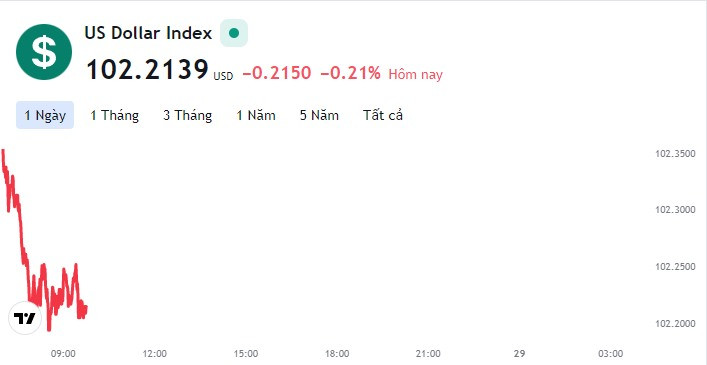707x365 pixels.
Task: Show Tất cả history range
Action: (x=383, y=115)
